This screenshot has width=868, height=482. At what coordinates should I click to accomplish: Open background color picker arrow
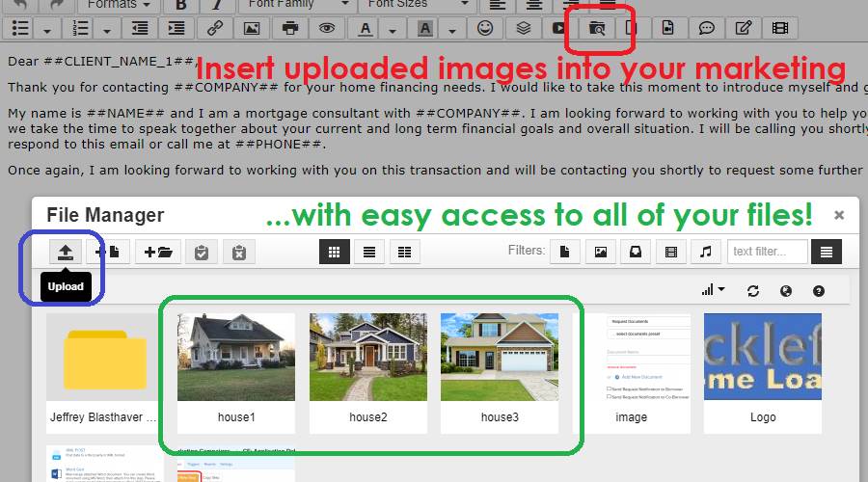tap(452, 28)
